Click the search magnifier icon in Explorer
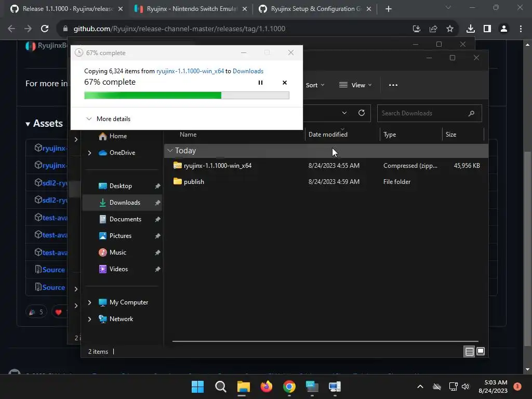The image size is (532, 399). tap(471, 113)
